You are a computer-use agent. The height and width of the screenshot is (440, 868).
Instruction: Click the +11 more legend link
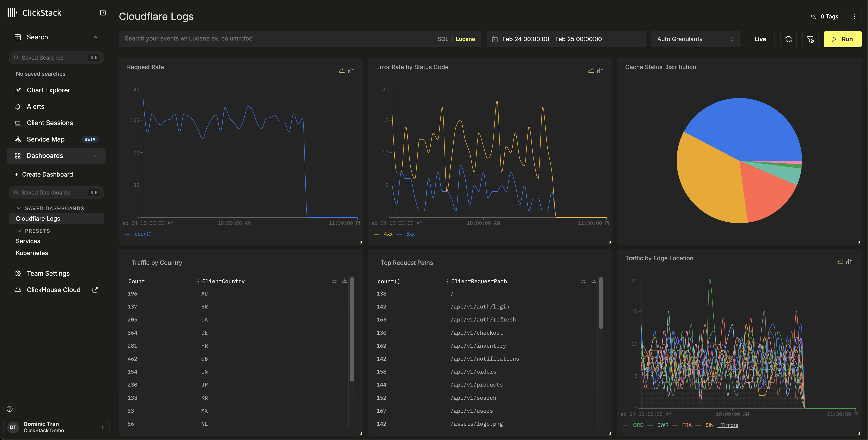[728, 425]
